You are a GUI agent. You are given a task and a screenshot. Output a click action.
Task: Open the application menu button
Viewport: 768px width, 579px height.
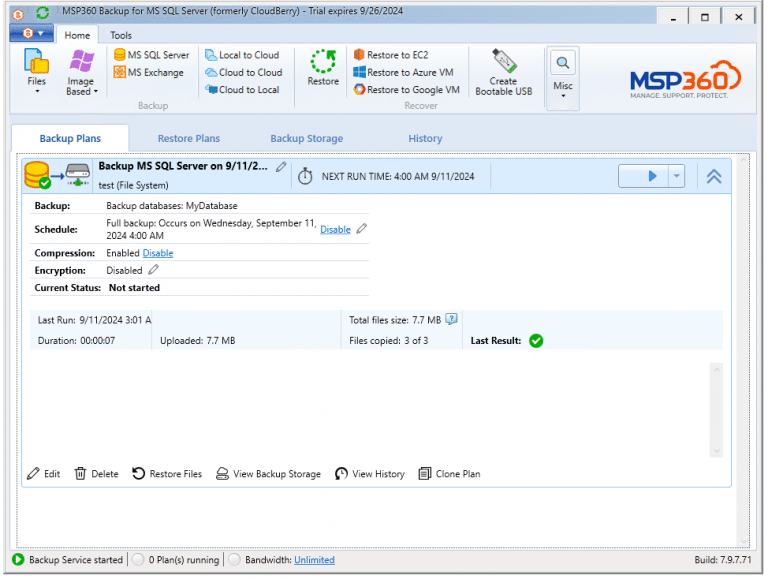[32, 33]
